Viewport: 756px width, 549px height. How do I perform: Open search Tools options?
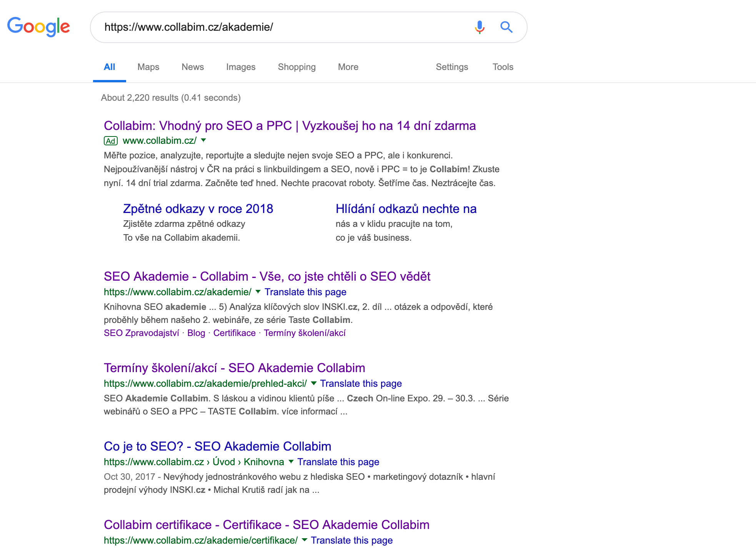coord(503,67)
